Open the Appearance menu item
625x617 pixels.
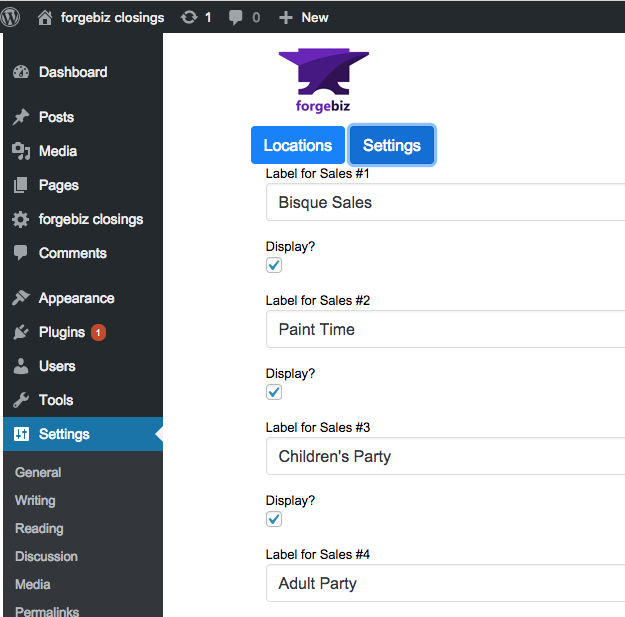(77, 298)
